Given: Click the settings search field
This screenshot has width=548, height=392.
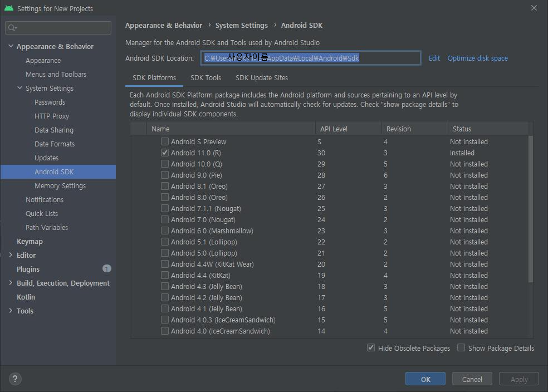Looking at the screenshot, I should 58,28.
